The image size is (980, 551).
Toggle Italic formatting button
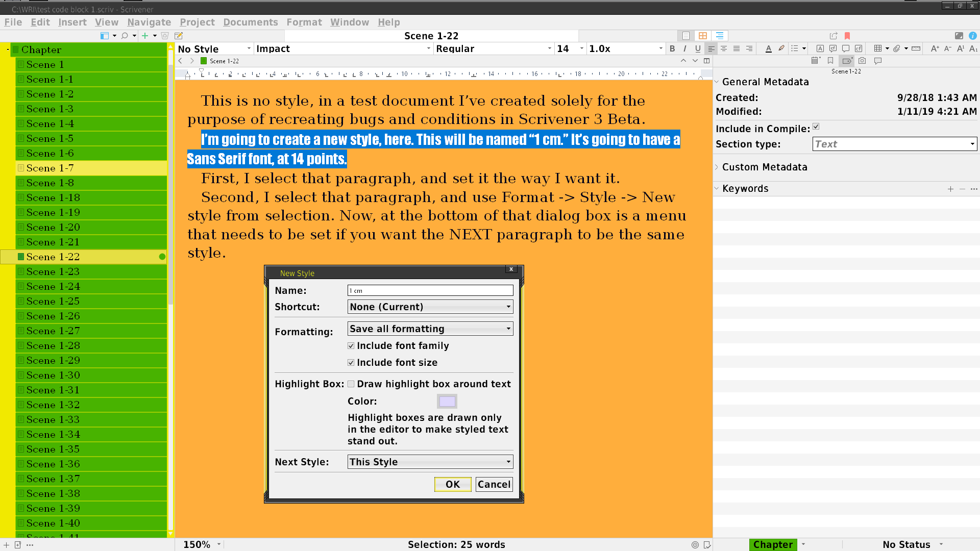pos(685,48)
